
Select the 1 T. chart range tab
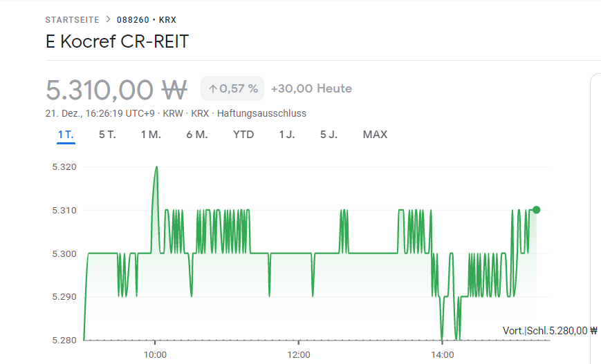click(x=66, y=135)
